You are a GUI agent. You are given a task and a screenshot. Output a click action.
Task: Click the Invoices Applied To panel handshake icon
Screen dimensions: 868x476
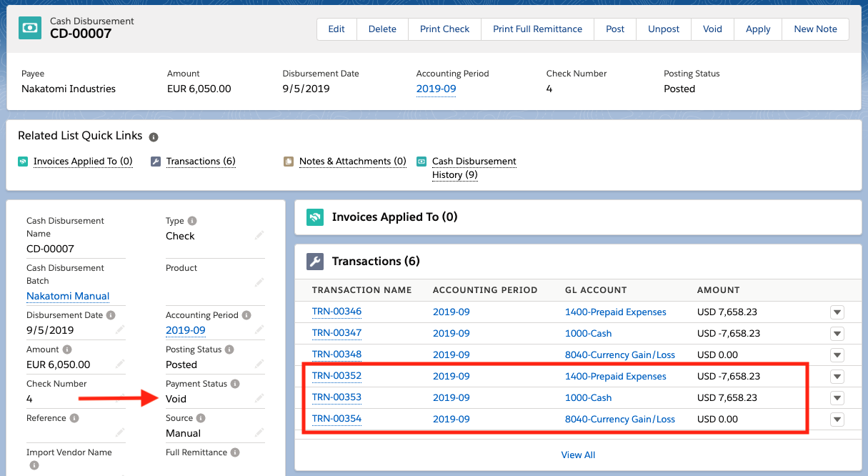[x=315, y=217]
